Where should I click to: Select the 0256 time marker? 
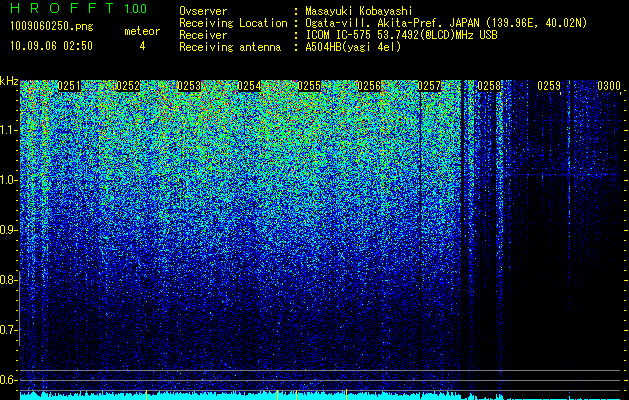(369, 86)
